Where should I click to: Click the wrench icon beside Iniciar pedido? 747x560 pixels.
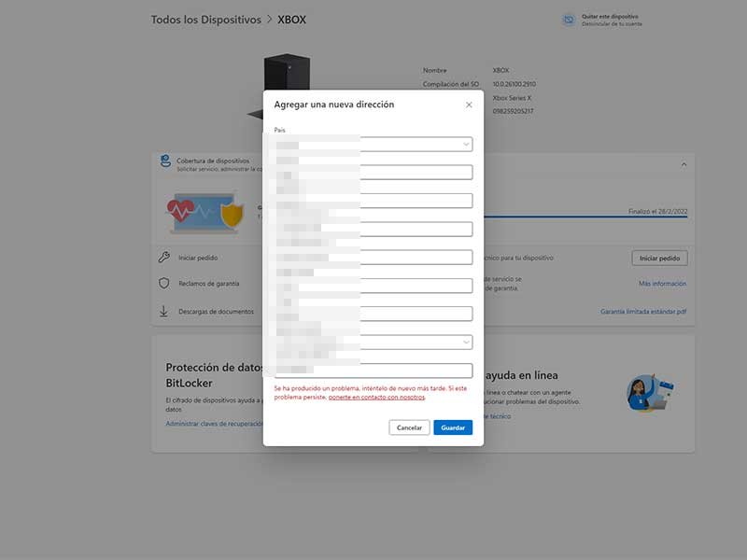[x=164, y=258]
